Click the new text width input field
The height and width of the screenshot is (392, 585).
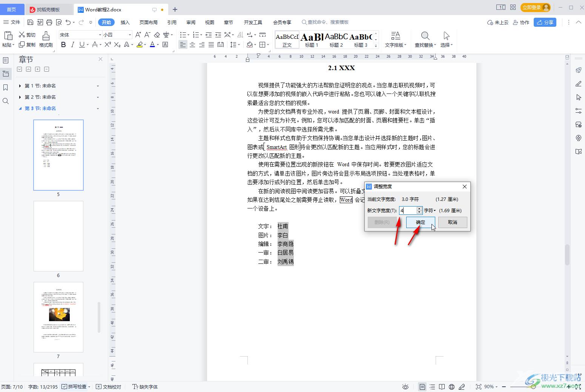click(408, 210)
